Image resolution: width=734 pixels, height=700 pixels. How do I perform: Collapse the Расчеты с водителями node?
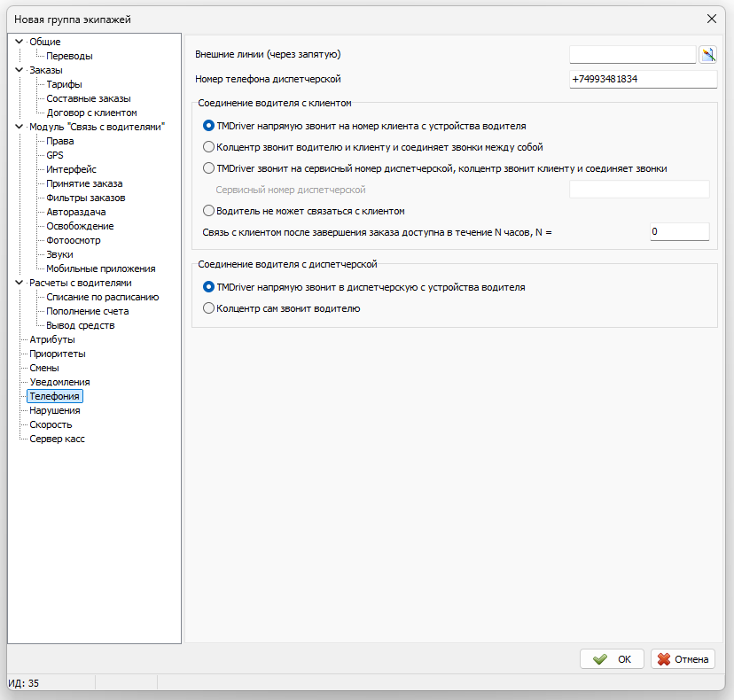pyautogui.click(x=20, y=282)
